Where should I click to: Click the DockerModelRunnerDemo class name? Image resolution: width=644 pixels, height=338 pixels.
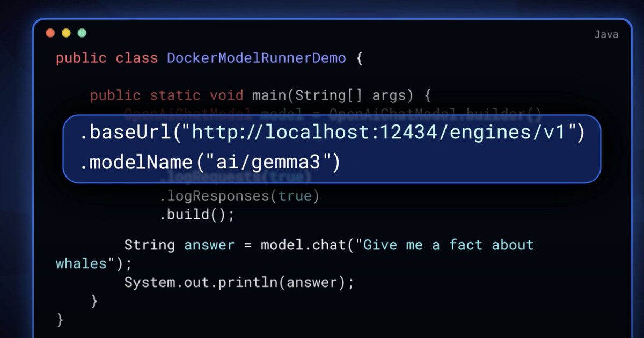pos(257,58)
